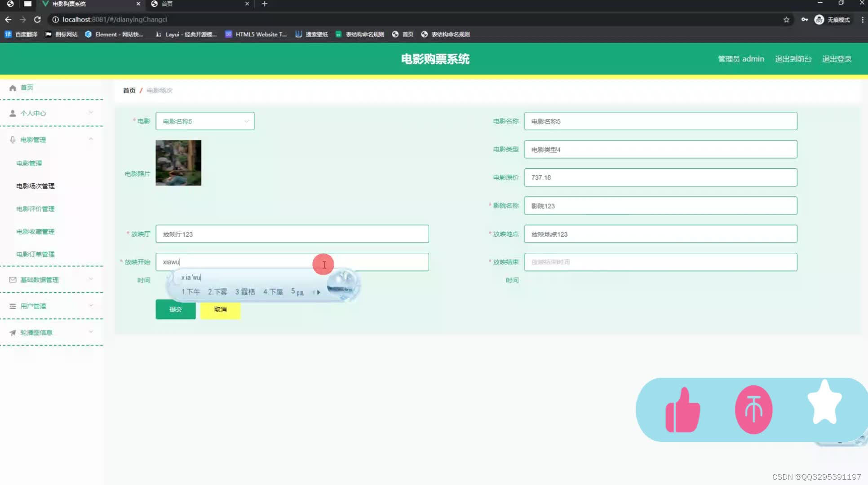The image size is (868, 485).
Task: Go back with the browser back arrow
Action: click(8, 19)
